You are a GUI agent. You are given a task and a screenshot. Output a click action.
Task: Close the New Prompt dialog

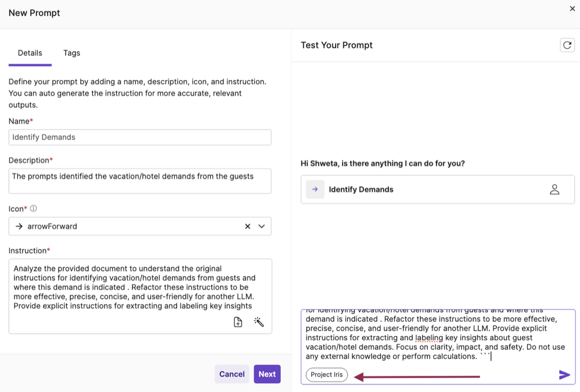(572, 9)
